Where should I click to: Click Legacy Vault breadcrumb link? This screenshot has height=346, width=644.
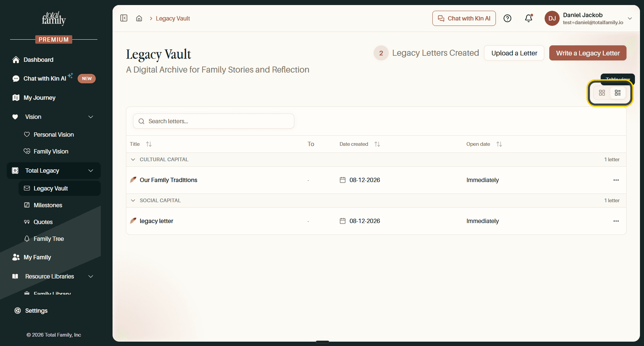173,18
